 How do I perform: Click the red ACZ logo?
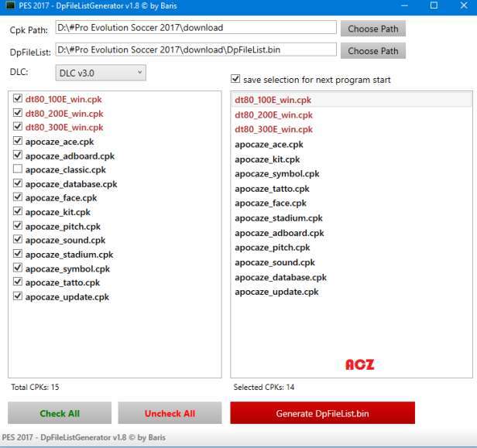pos(359,364)
